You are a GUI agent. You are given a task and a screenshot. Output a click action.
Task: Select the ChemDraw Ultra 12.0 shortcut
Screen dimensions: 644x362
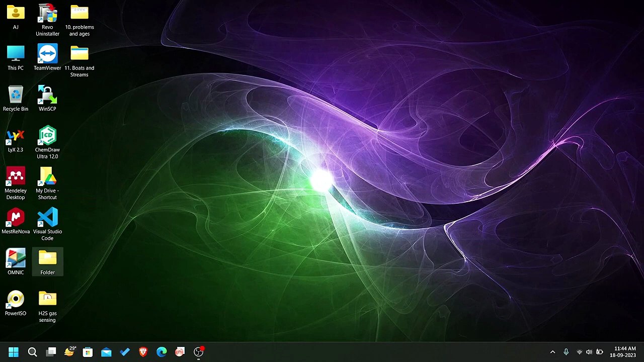(x=47, y=143)
